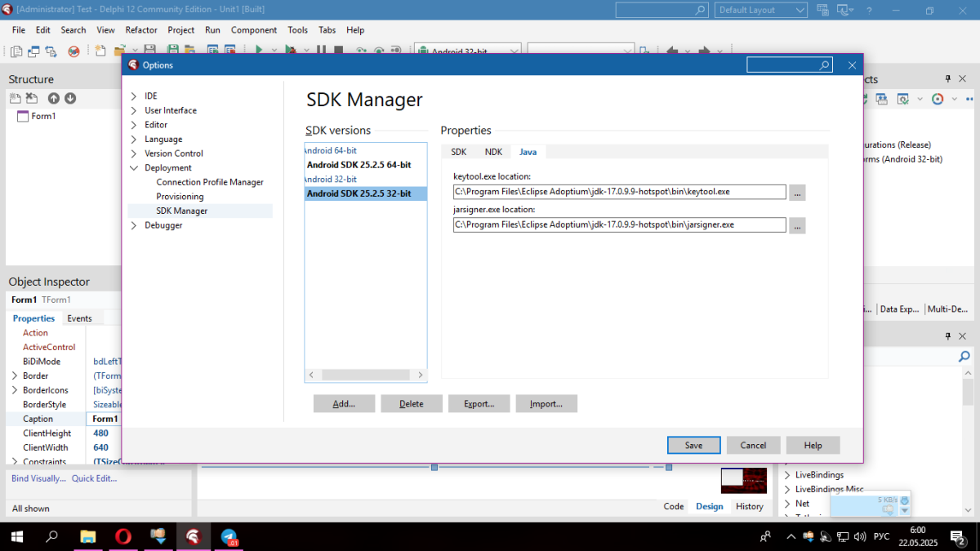Select the Java properties tab
The width and height of the screenshot is (980, 551).
(528, 152)
